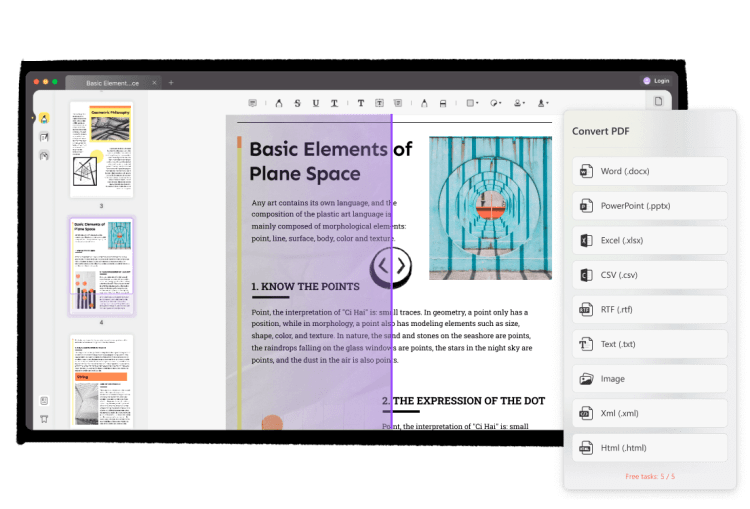The height and width of the screenshot is (509, 750).
Task: Convert PDF to Html (.html)
Action: point(650,448)
